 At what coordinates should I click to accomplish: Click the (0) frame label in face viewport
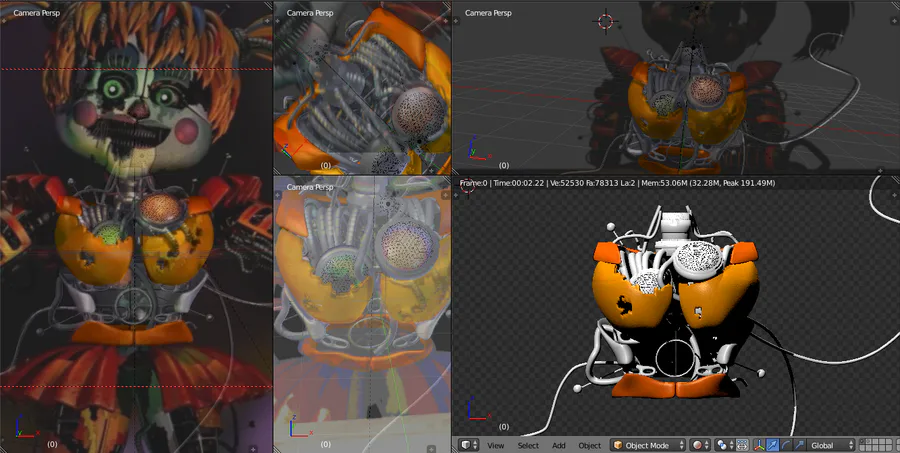52,444
